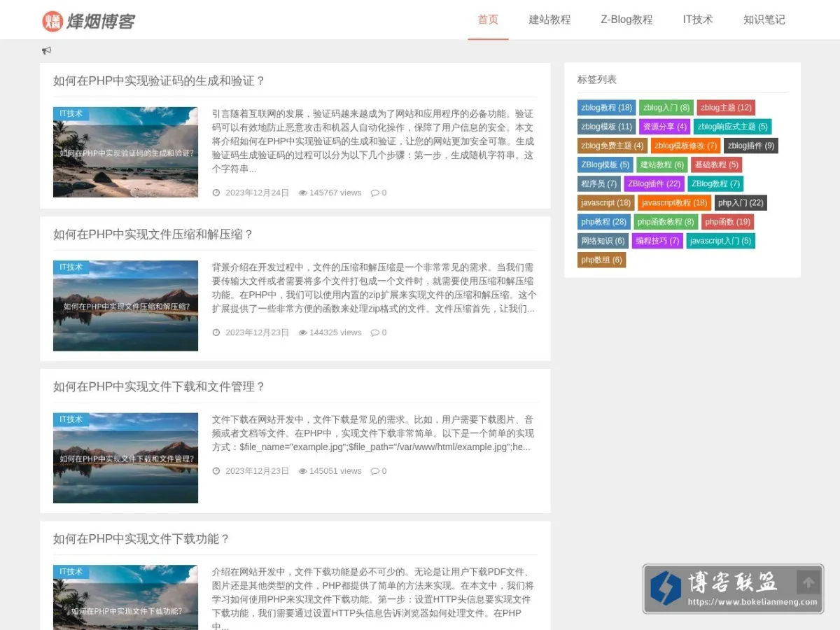Select tag zblog模板修改 (7)
Image resolution: width=840 pixels, height=630 pixels.
(685, 146)
